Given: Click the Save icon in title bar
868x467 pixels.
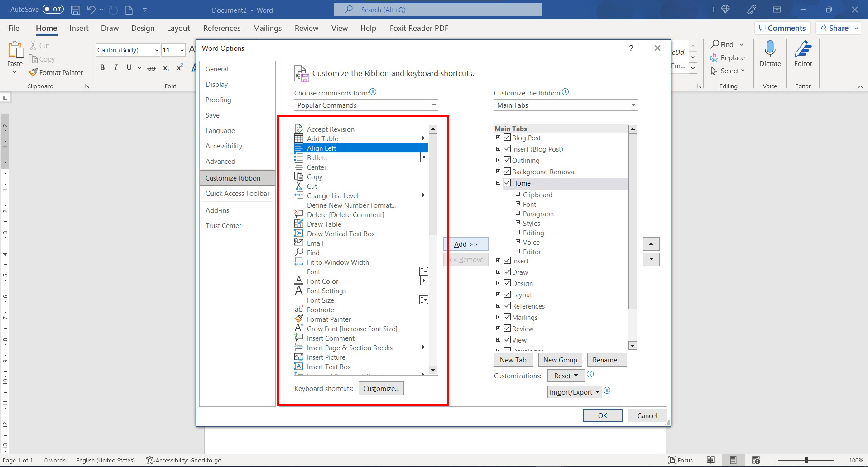Looking at the screenshot, I should [x=76, y=10].
